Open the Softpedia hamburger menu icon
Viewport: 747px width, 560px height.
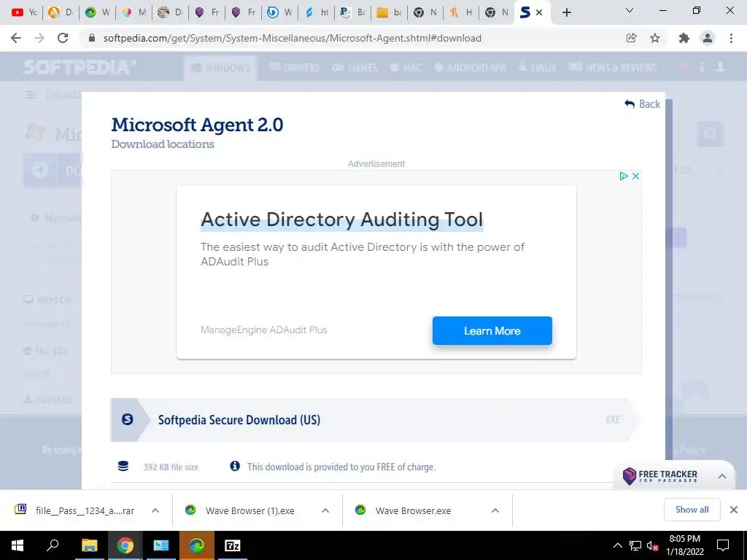31,96
